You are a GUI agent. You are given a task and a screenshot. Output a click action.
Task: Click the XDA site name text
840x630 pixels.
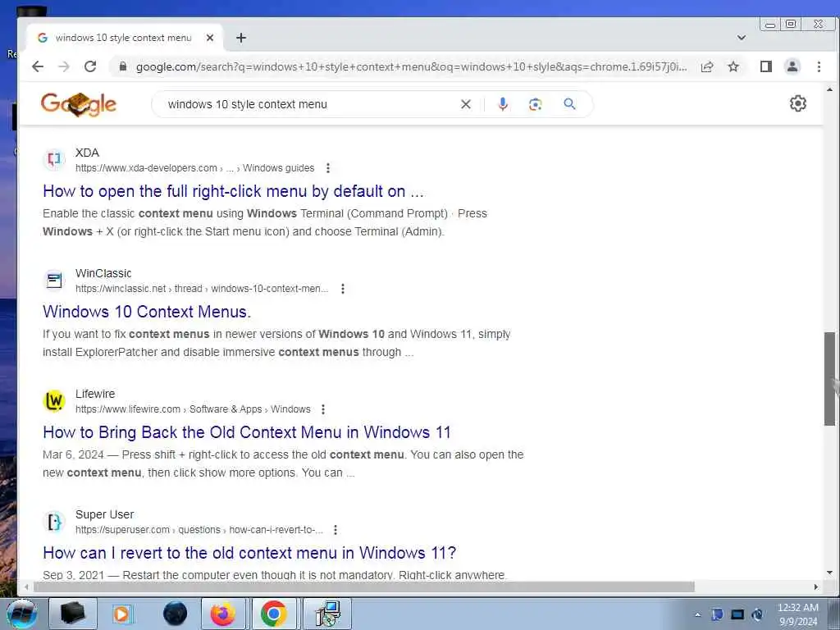(87, 153)
